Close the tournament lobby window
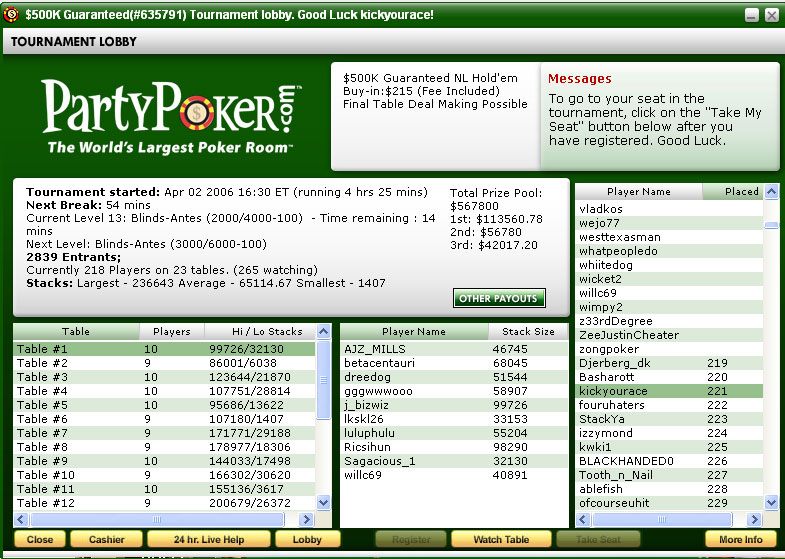 [771, 15]
